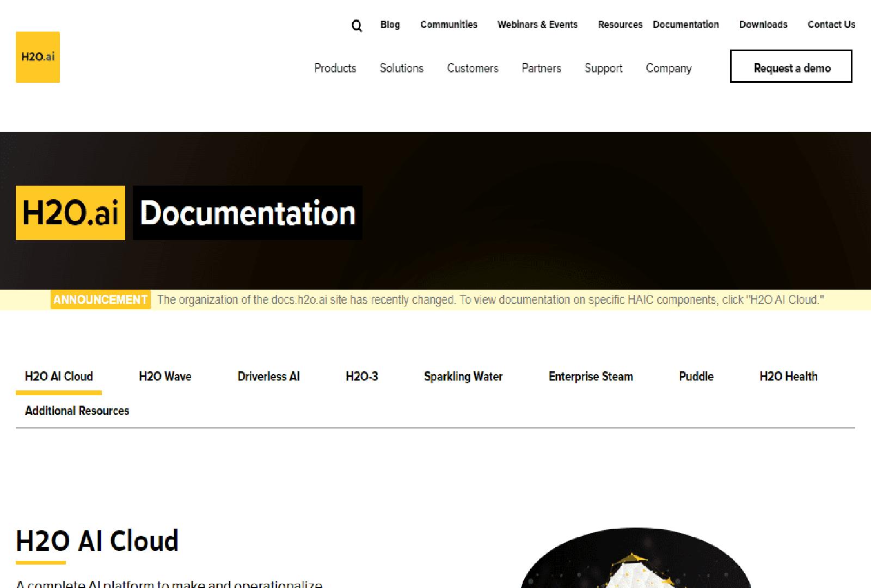871x588 pixels.
Task: Open the Support navigation item
Action: click(x=603, y=68)
